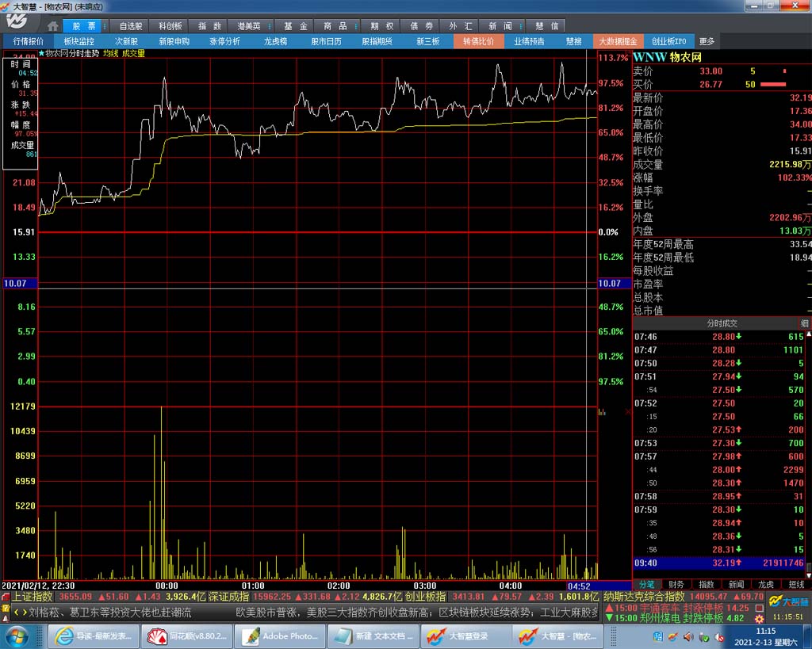
Task: Open 新股申购 in the submenu bar
Action: (x=174, y=41)
